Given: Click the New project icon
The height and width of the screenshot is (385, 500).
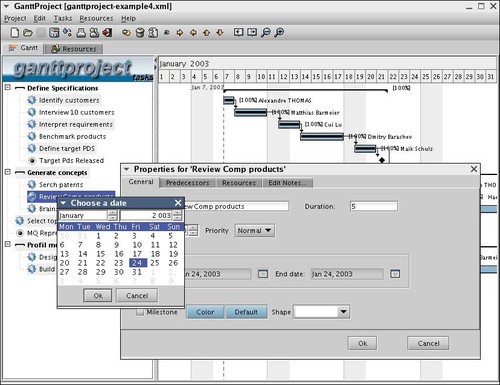Looking at the screenshot, I should pos(15,33).
